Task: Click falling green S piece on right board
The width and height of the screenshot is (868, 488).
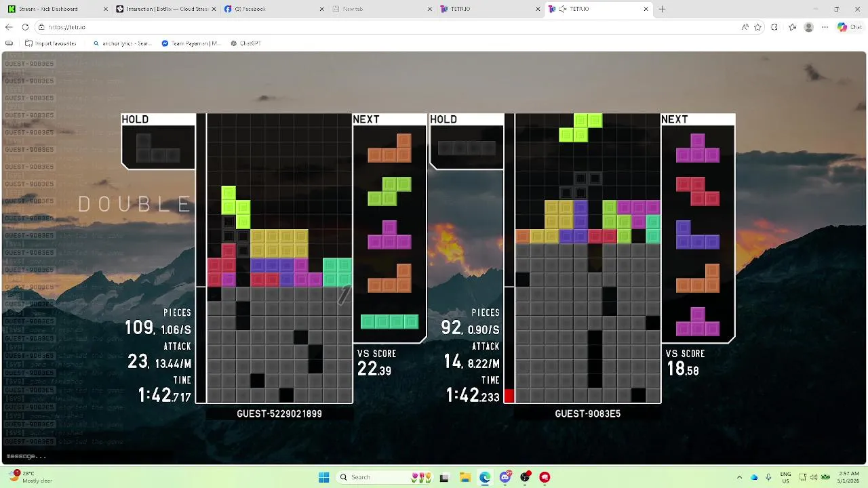Action: tap(580, 128)
